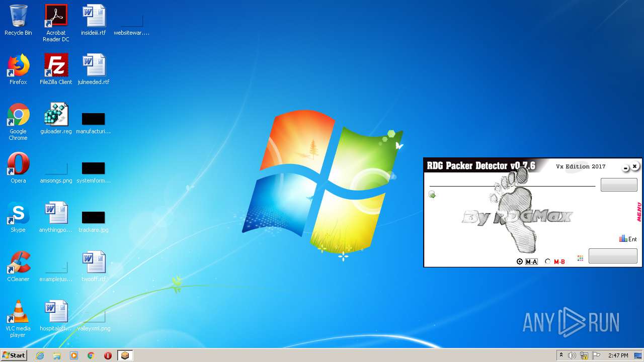The height and width of the screenshot is (362, 644).
Task: Open the taskbar clock showing 2:47 PM
Action: click(x=618, y=355)
